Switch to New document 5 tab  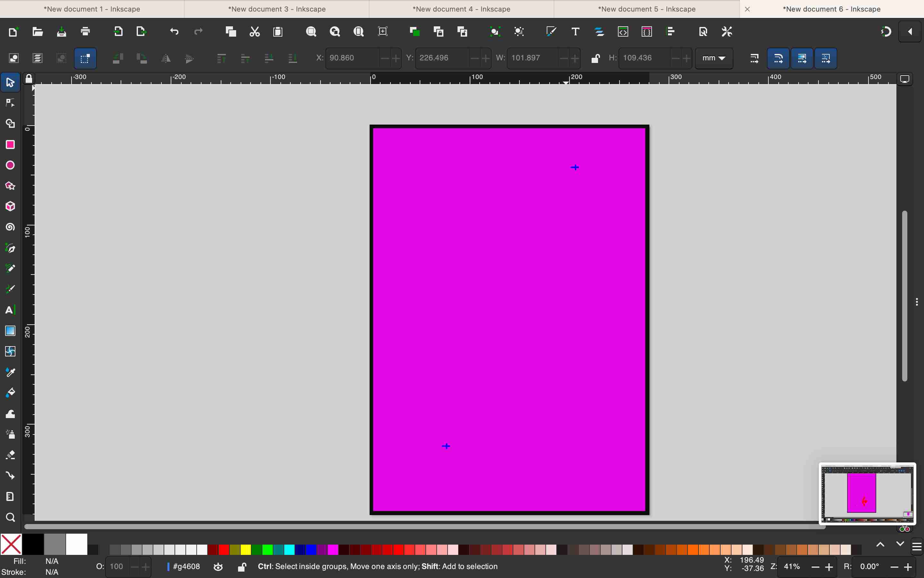[x=646, y=9]
